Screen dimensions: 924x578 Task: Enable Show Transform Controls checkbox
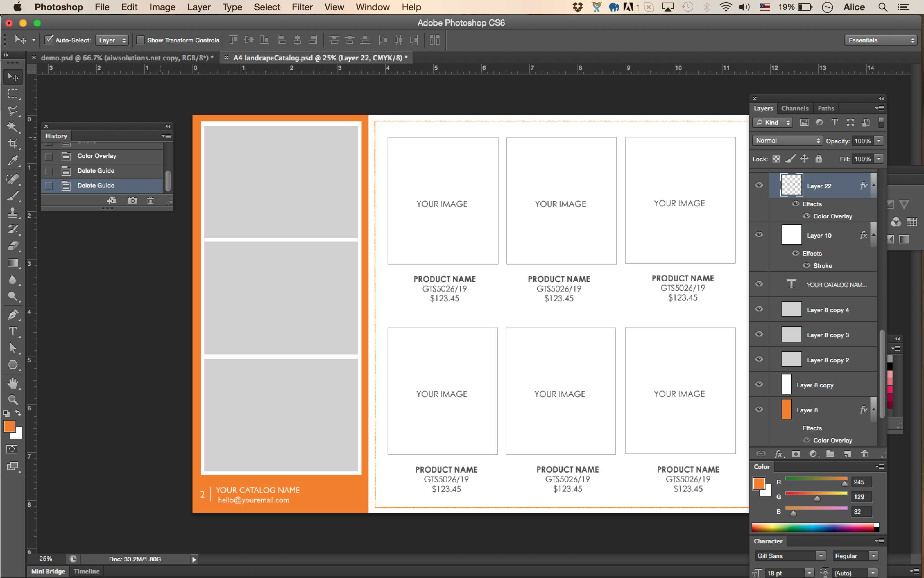pos(141,40)
